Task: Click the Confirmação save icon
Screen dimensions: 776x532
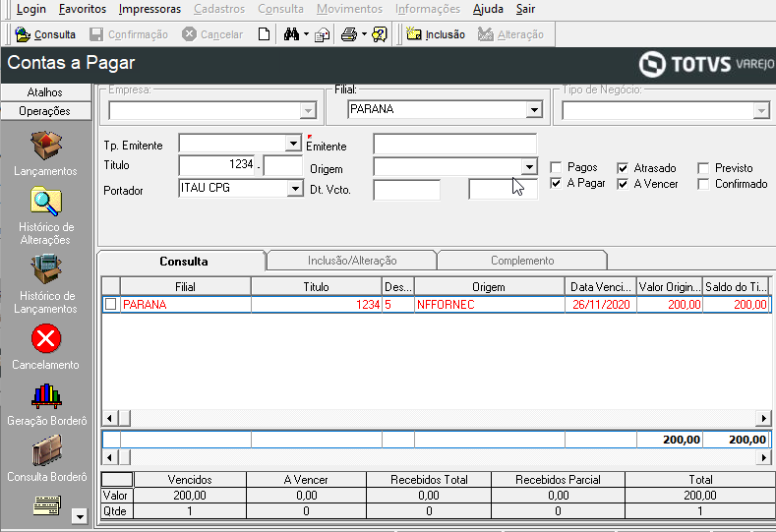Action: pos(96,34)
